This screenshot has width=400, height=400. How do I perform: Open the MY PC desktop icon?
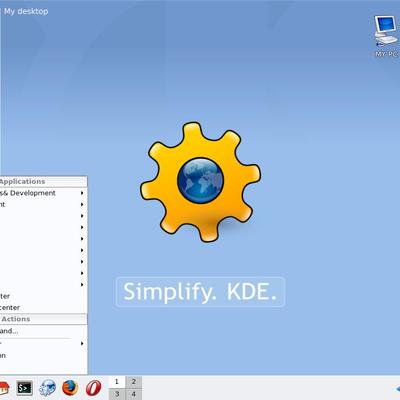pyautogui.click(x=386, y=36)
